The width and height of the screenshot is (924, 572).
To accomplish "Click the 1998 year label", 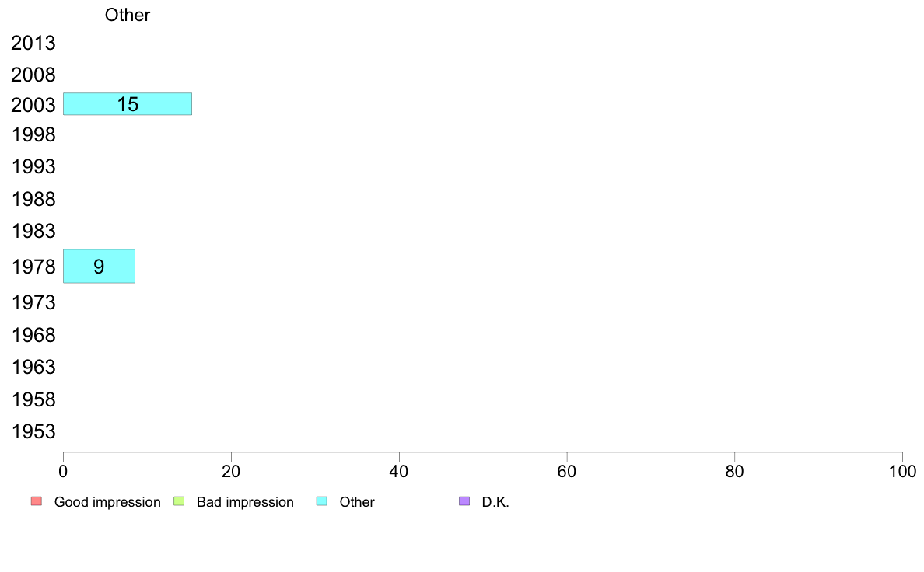I will pos(33,135).
